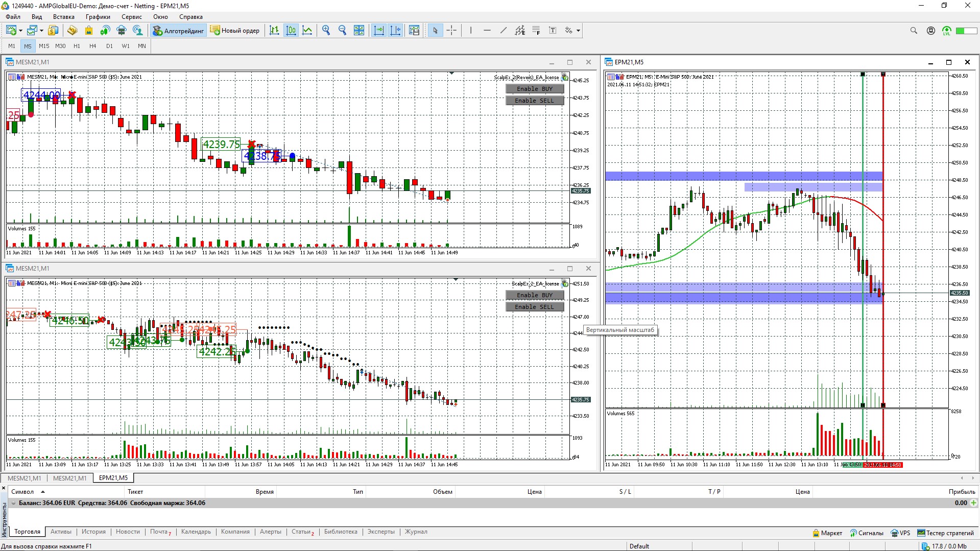This screenshot has height=551, width=980.
Task: Toggle the Алготрейдинг button
Action: (x=179, y=31)
